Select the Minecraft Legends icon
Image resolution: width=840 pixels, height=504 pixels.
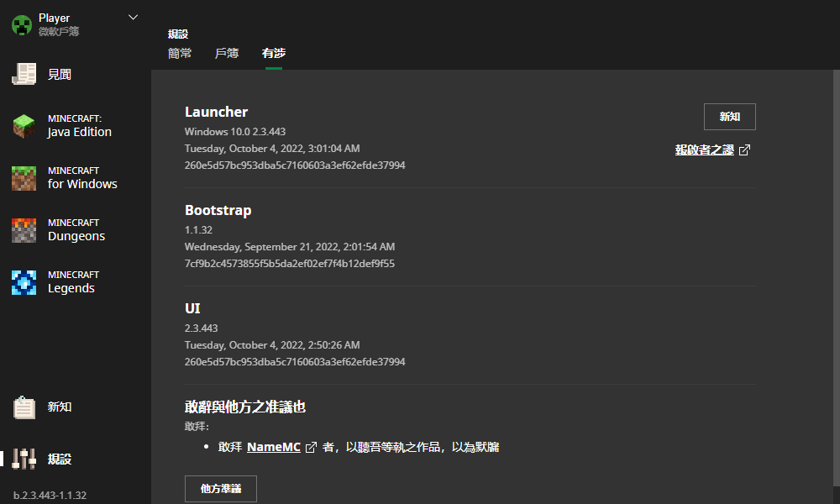[x=24, y=282]
